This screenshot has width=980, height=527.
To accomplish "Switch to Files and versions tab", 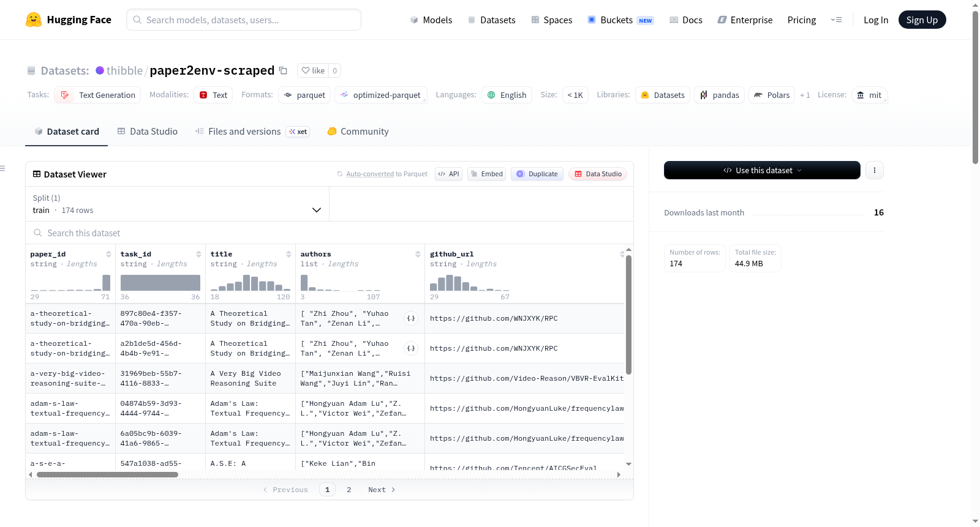I will pos(252,131).
